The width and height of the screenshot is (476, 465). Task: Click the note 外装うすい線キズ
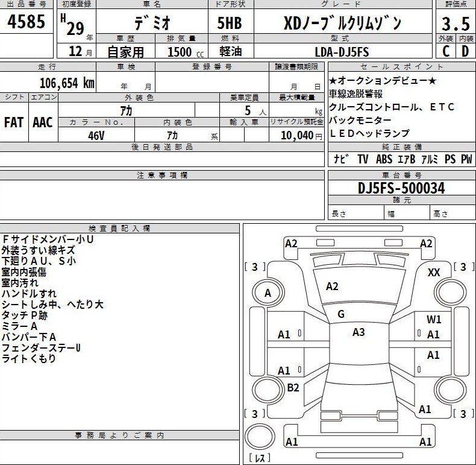point(38,250)
